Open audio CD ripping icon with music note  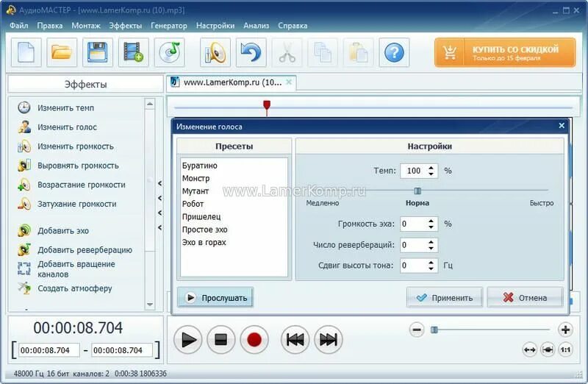click(x=169, y=52)
